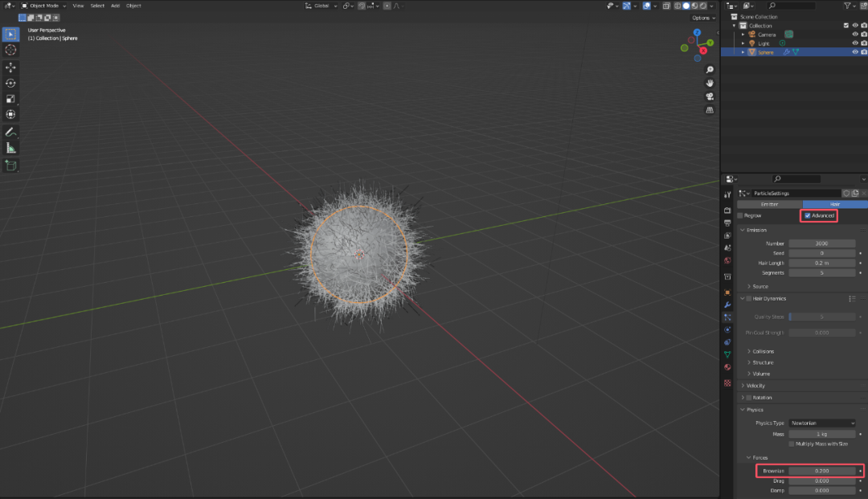
Task: Click the Brownian force value field
Action: click(822, 471)
